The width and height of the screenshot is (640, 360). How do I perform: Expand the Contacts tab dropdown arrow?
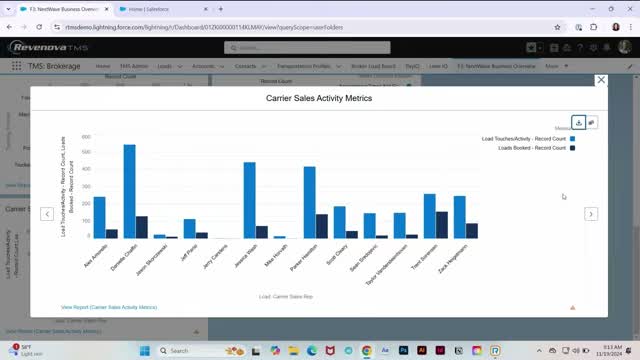(x=264, y=67)
